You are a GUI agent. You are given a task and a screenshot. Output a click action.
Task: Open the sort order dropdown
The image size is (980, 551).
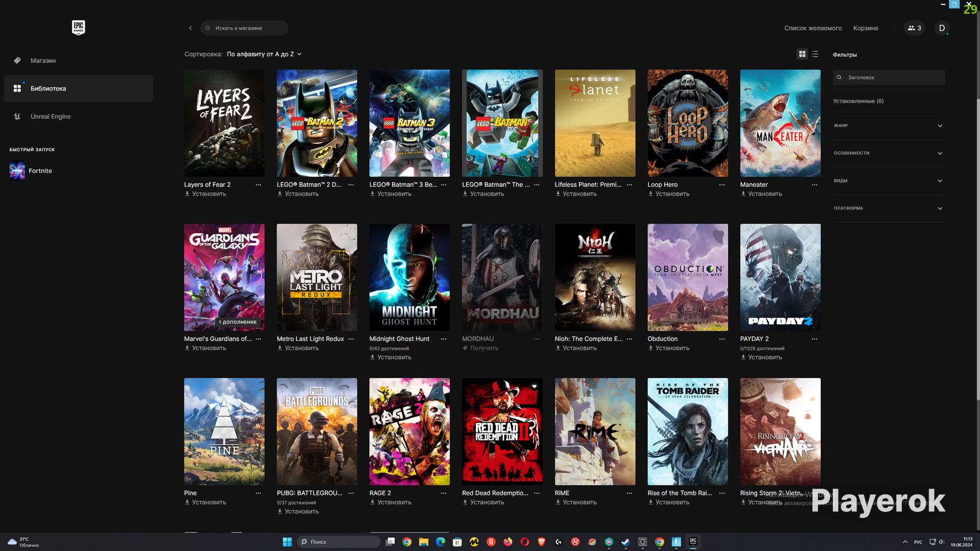point(264,54)
